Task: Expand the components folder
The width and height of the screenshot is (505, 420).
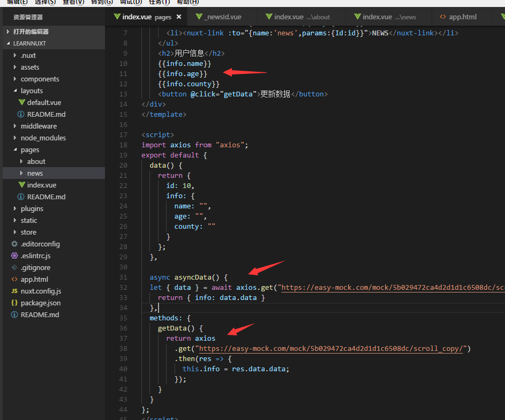Action: (15, 79)
